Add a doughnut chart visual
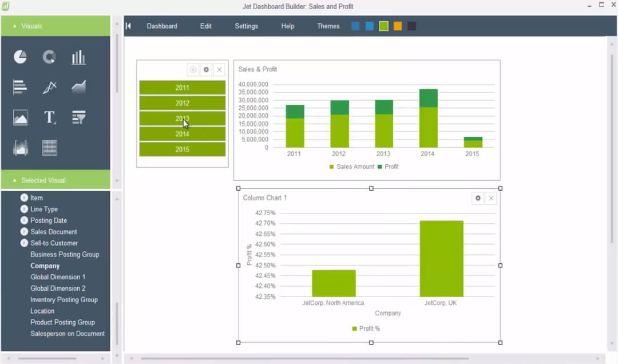 [x=49, y=57]
